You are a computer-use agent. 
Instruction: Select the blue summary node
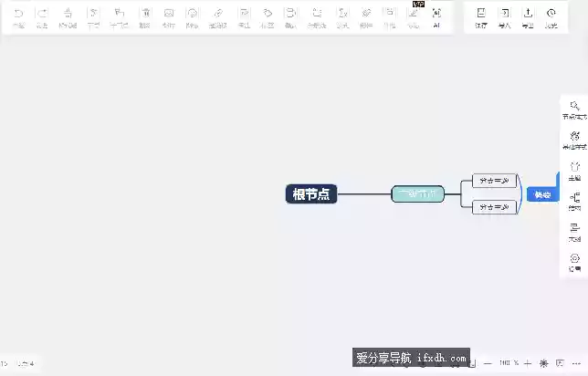[x=542, y=194]
